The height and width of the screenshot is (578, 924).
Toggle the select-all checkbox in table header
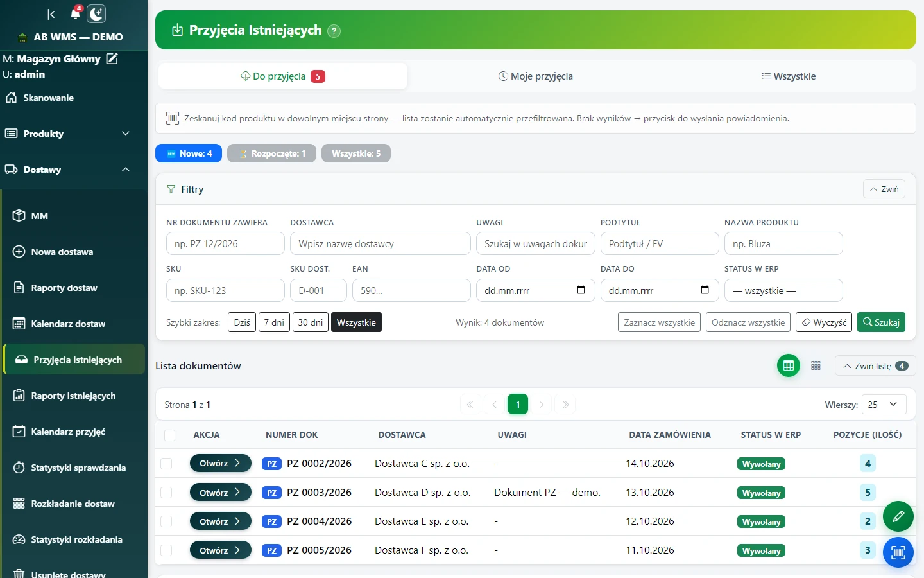pos(170,435)
